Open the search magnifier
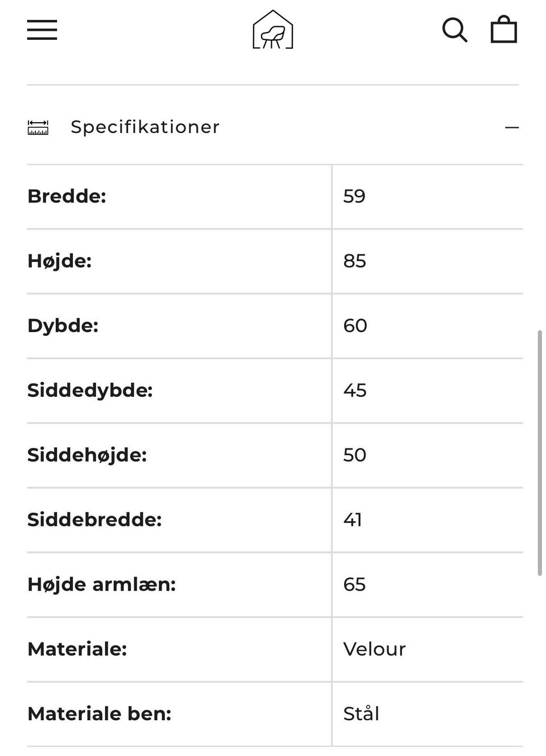 pos(454,30)
